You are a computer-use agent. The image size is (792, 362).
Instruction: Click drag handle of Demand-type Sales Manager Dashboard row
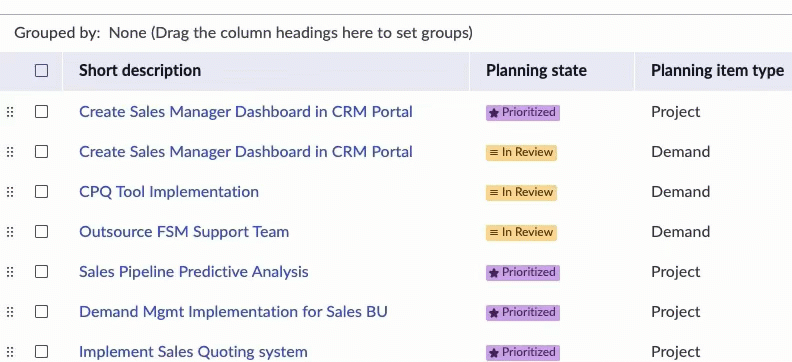(10, 151)
